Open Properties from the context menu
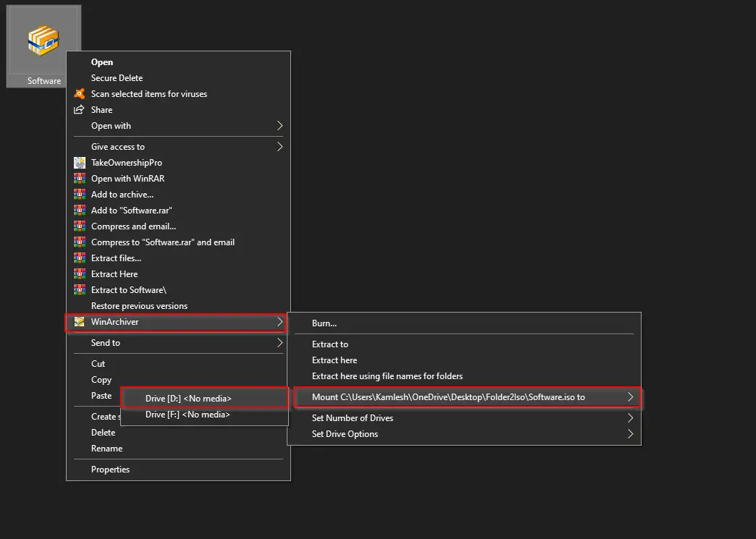The height and width of the screenshot is (539, 756). (x=178, y=469)
